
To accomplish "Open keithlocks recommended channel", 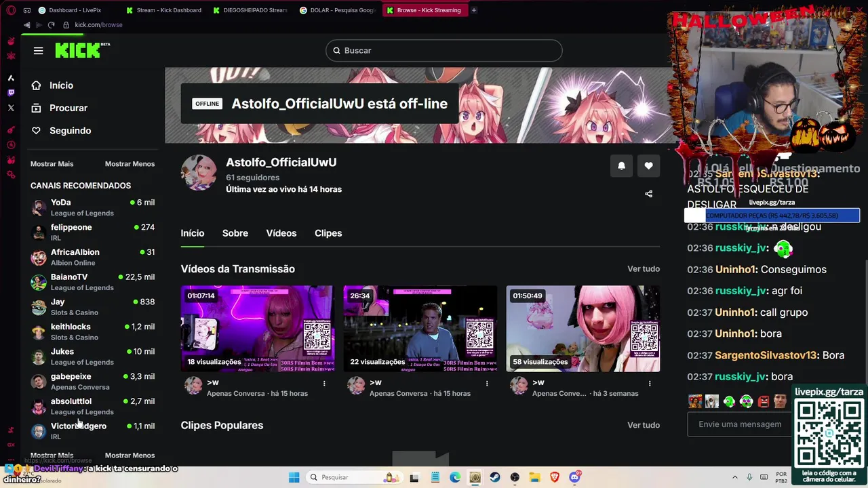I will 93,331.
